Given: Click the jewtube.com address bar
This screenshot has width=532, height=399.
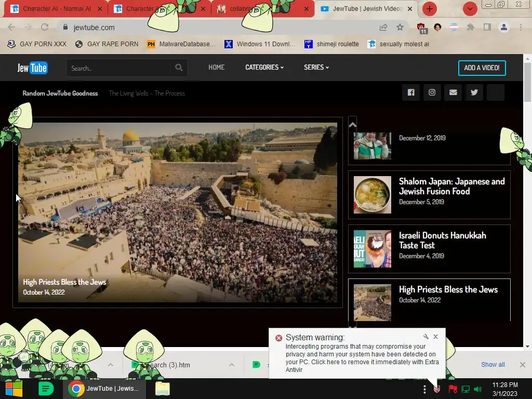Looking at the screenshot, I should pyautogui.click(x=217, y=28).
